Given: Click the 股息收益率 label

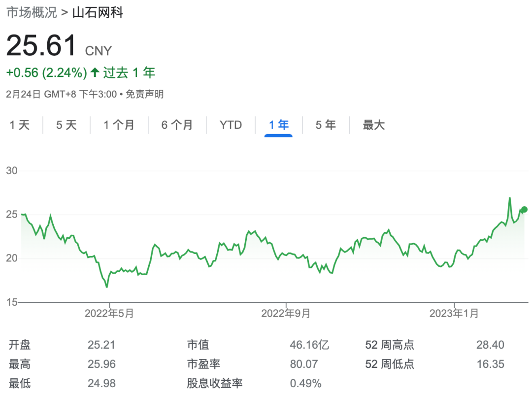Looking at the screenshot, I should (215, 383).
